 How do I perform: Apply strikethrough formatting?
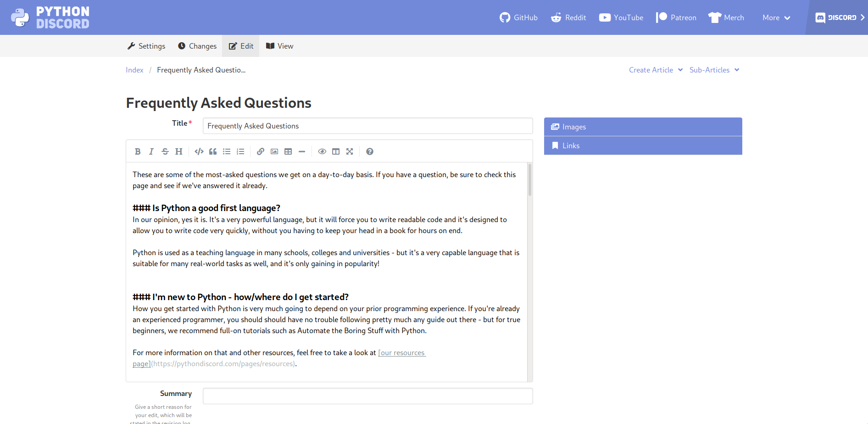point(165,151)
